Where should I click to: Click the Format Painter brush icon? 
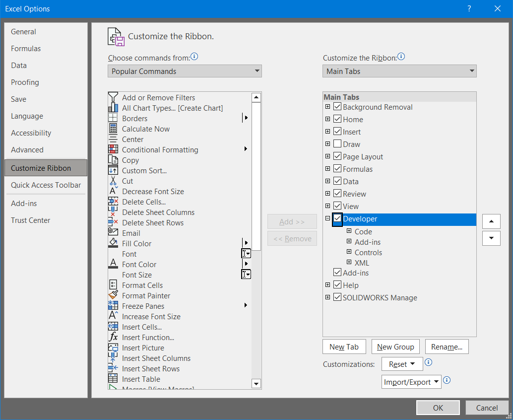coord(113,295)
